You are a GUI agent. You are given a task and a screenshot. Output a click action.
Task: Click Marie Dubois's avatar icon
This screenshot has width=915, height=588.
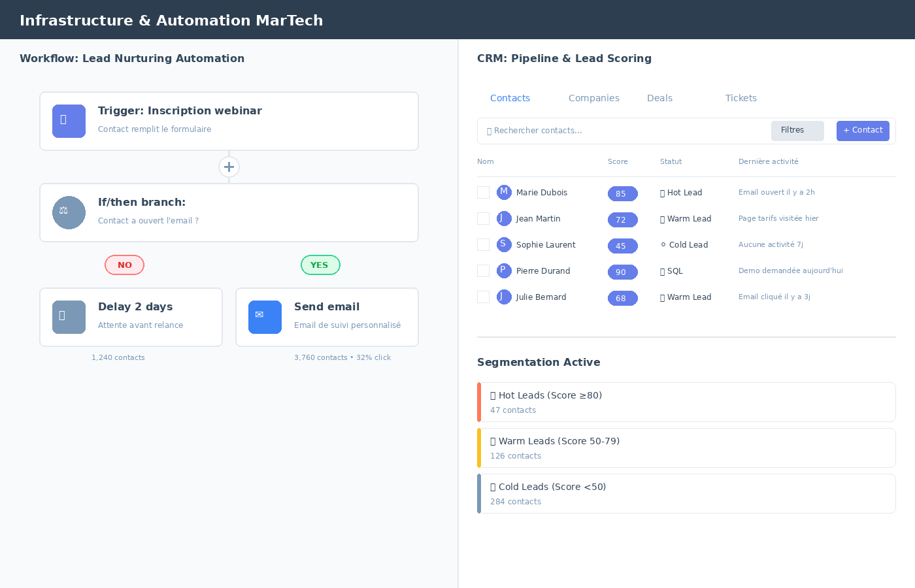(504, 192)
